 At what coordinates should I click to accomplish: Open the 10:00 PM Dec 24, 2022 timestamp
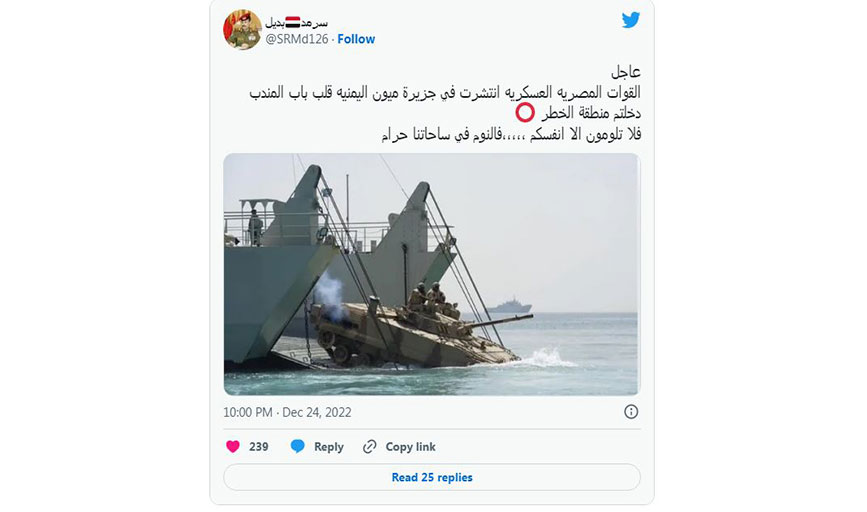(287, 412)
